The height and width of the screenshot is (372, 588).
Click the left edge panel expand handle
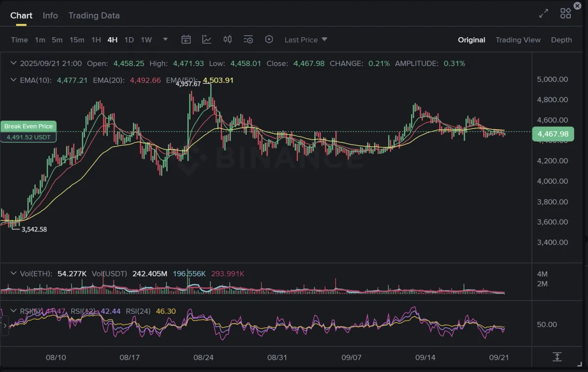click(5, 325)
